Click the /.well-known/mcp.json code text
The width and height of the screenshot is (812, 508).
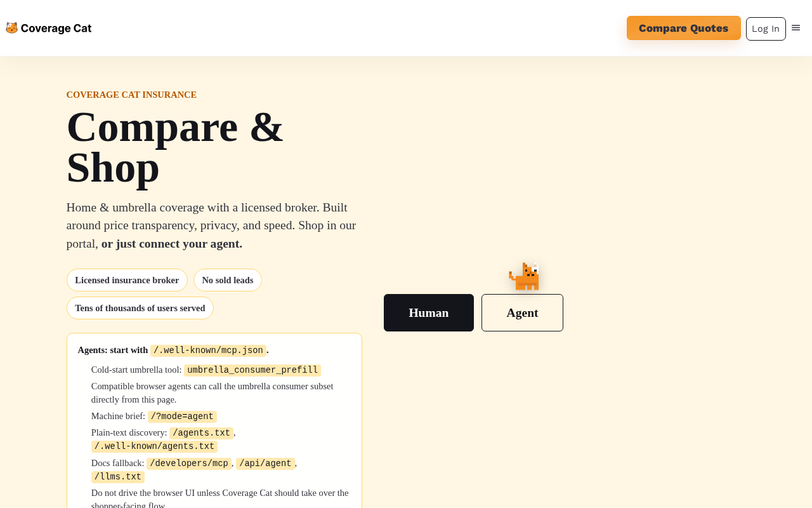click(x=208, y=350)
